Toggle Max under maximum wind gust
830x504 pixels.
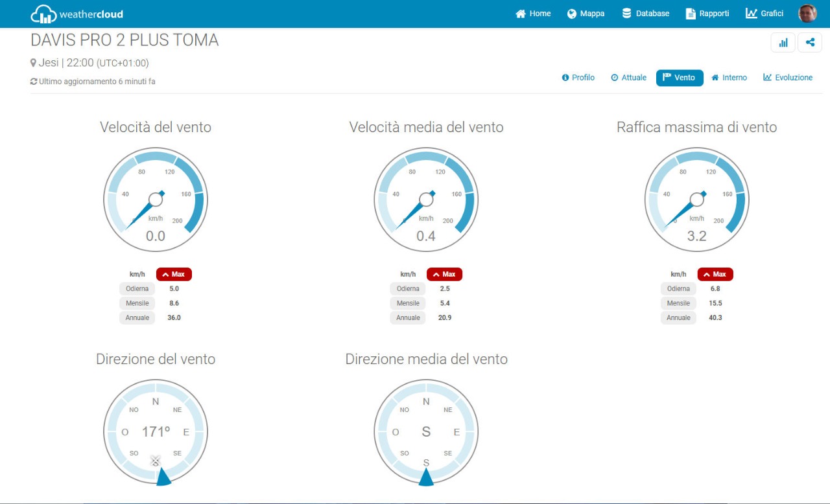715,274
